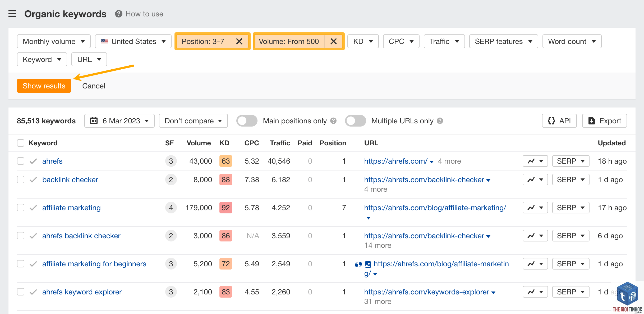Sort by Traffic column header
The image size is (644, 314).
click(280, 143)
